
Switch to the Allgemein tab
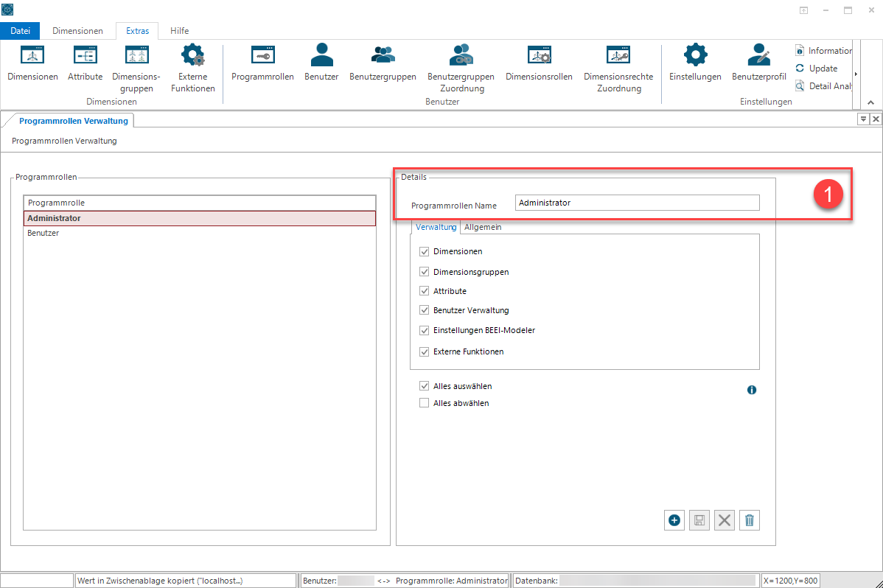483,227
